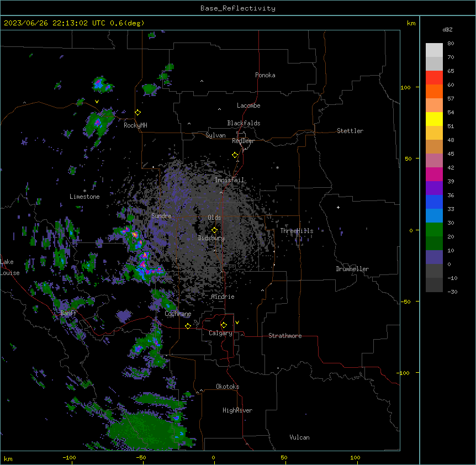
Task: Click the Lacombe city label
Action: 248,105
